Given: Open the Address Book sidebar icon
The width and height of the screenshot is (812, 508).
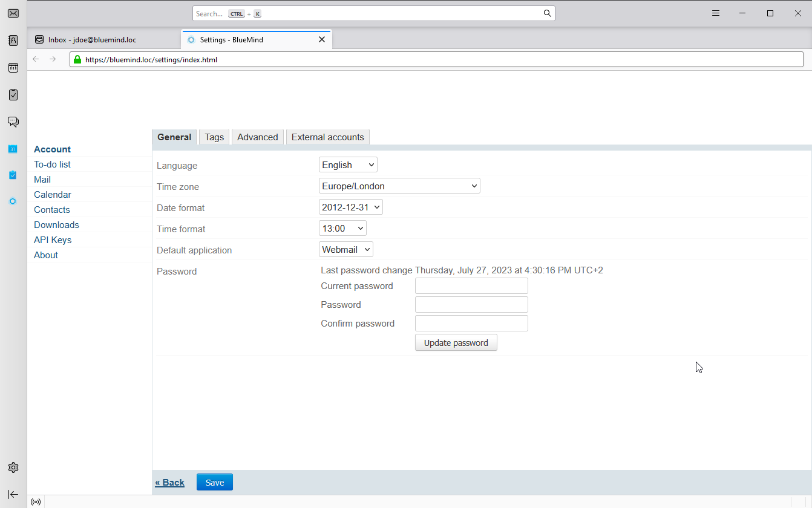Looking at the screenshot, I should click(13, 41).
